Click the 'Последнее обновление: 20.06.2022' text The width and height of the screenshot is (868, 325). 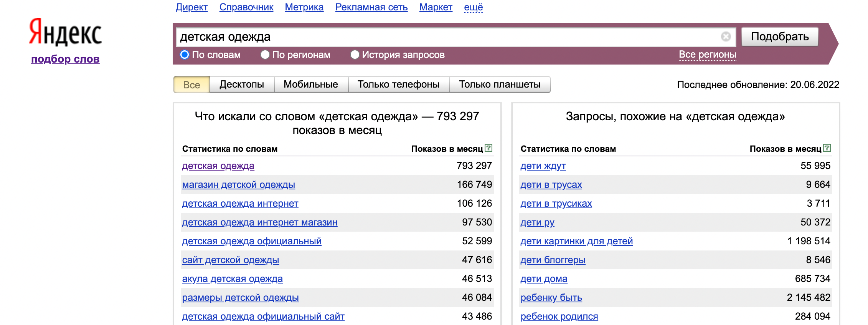[x=758, y=85]
